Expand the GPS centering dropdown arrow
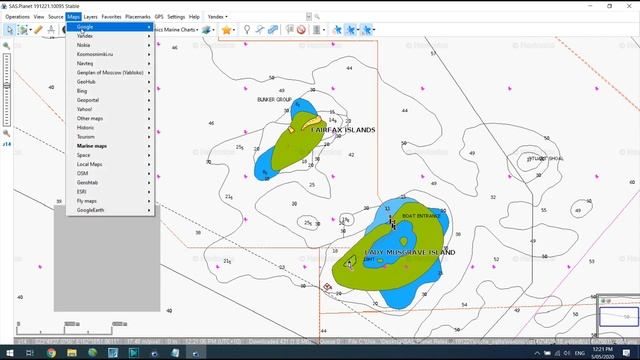Screen dimensions: 640x360 [x=374, y=30]
